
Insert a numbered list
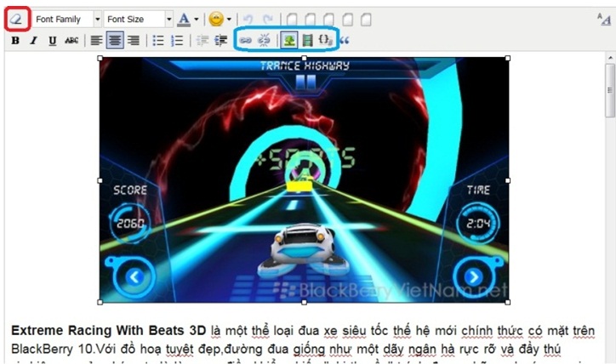[x=177, y=41]
